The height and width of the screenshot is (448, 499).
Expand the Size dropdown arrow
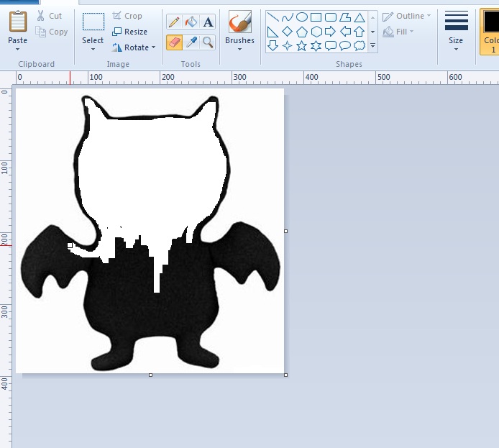[x=456, y=50]
